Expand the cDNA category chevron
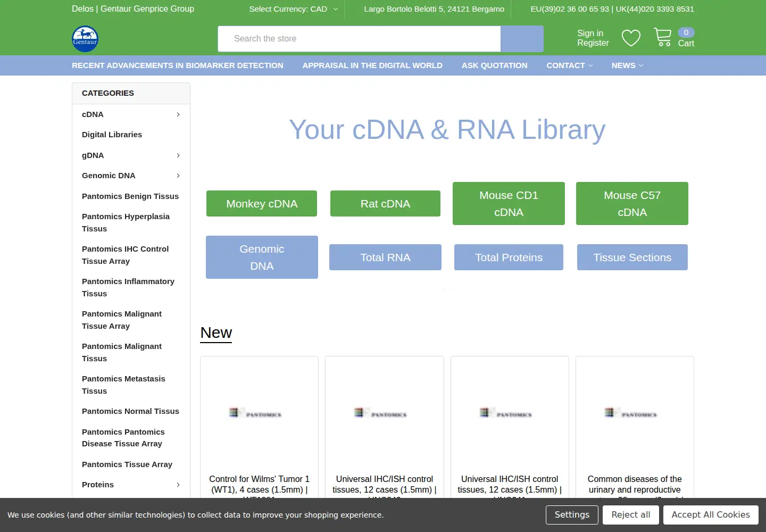 178,114
